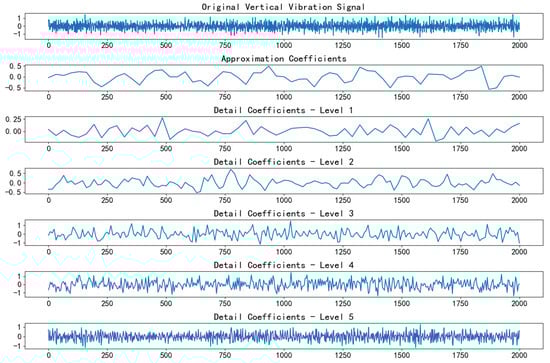The height and width of the screenshot is (363, 550).
Task: Click the 'Detail Coefficients - Level 3' title
Action: pos(283,213)
